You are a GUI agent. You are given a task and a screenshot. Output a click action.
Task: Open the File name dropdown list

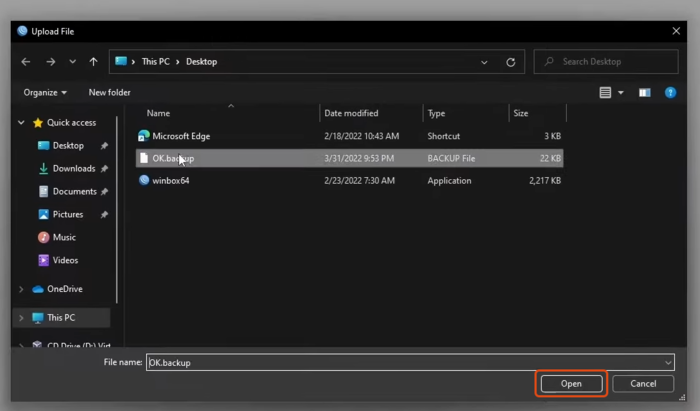667,362
